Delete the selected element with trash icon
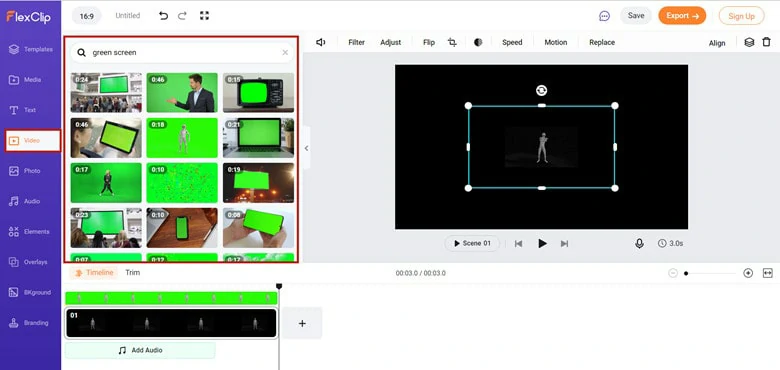780x370 pixels. pyautogui.click(x=767, y=42)
